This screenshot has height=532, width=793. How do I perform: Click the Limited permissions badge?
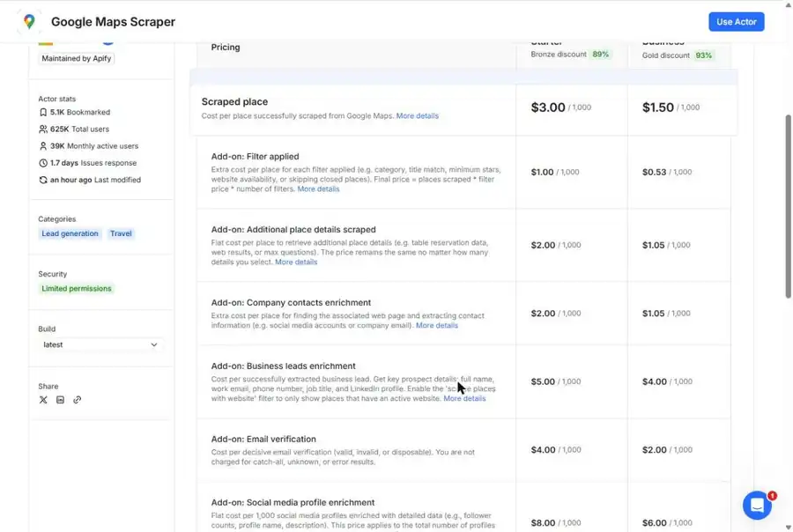point(77,289)
